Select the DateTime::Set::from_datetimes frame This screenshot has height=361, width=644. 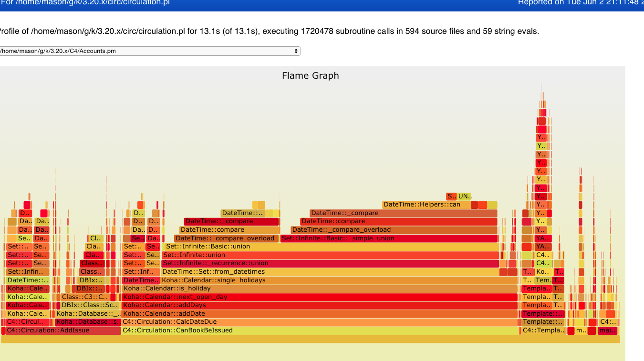(329, 272)
